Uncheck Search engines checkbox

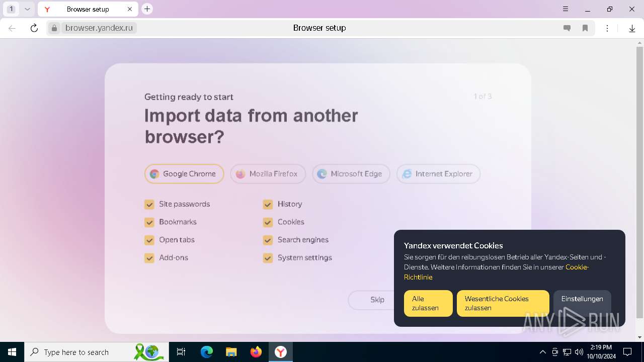click(268, 240)
